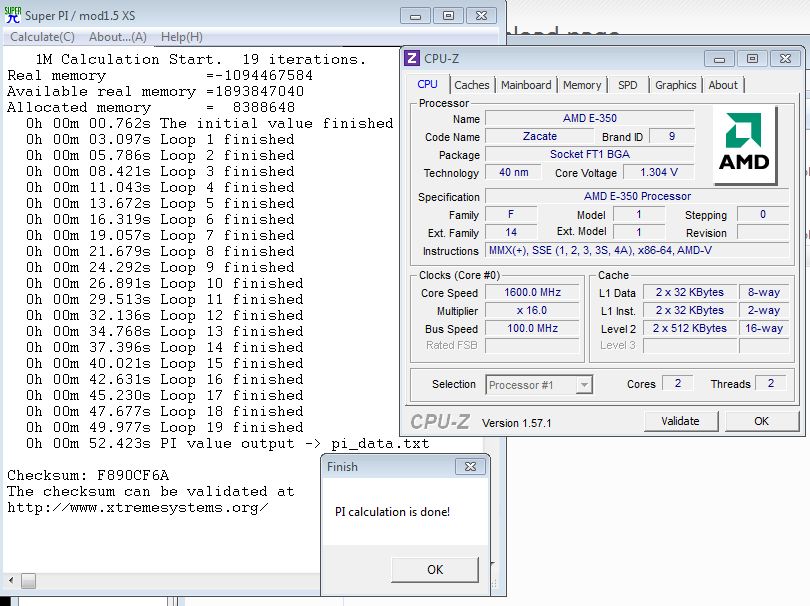Image resolution: width=810 pixels, height=606 pixels.
Task: Click the Technology value 40 nm
Action: 513,172
